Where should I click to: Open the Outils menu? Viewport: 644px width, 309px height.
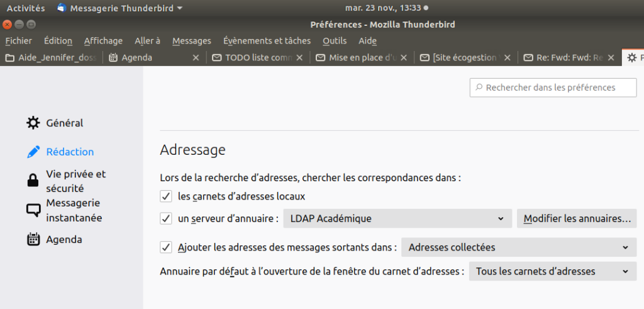click(335, 41)
